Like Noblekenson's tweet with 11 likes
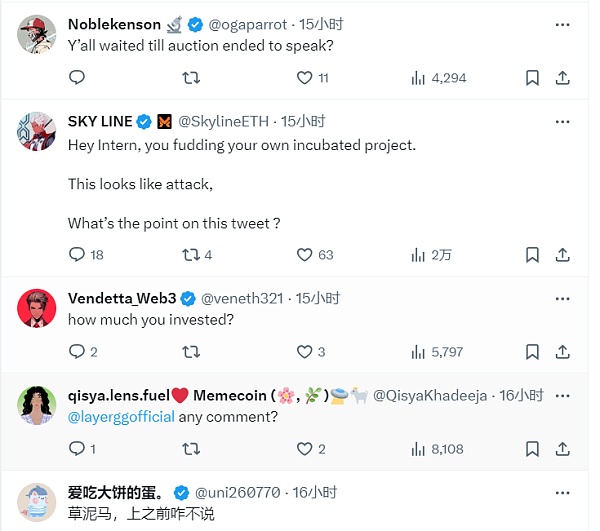 (x=305, y=77)
